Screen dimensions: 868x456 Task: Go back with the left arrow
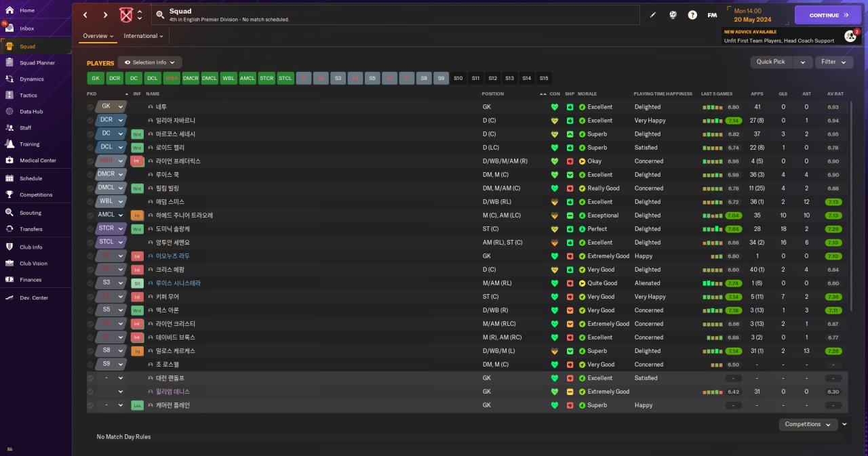pyautogui.click(x=85, y=15)
